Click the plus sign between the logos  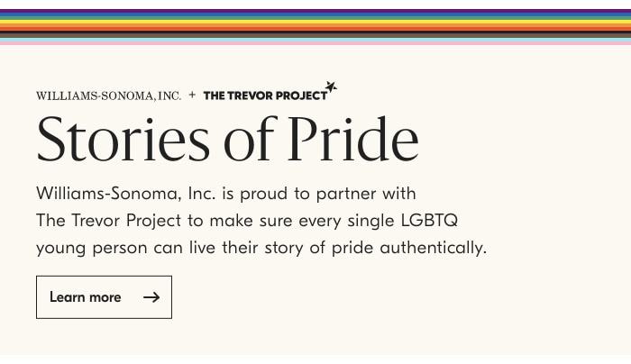[x=192, y=95]
